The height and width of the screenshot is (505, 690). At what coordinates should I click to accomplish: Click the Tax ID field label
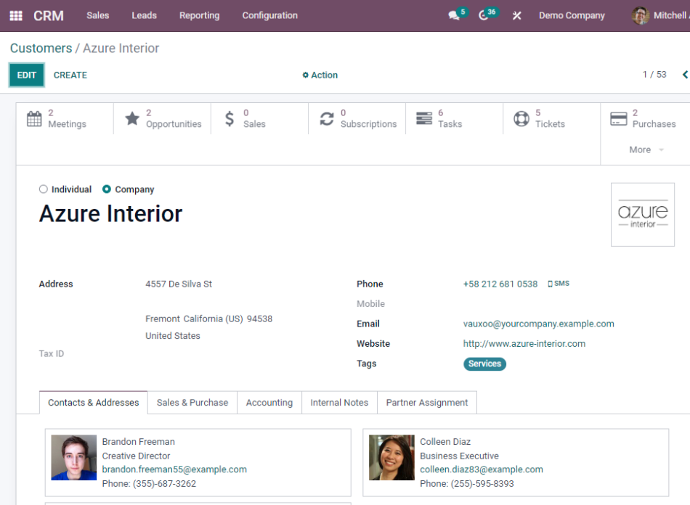pyautogui.click(x=51, y=354)
